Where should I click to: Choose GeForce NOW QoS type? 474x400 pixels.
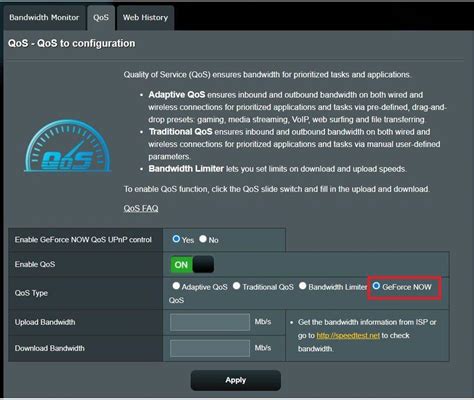(376, 286)
